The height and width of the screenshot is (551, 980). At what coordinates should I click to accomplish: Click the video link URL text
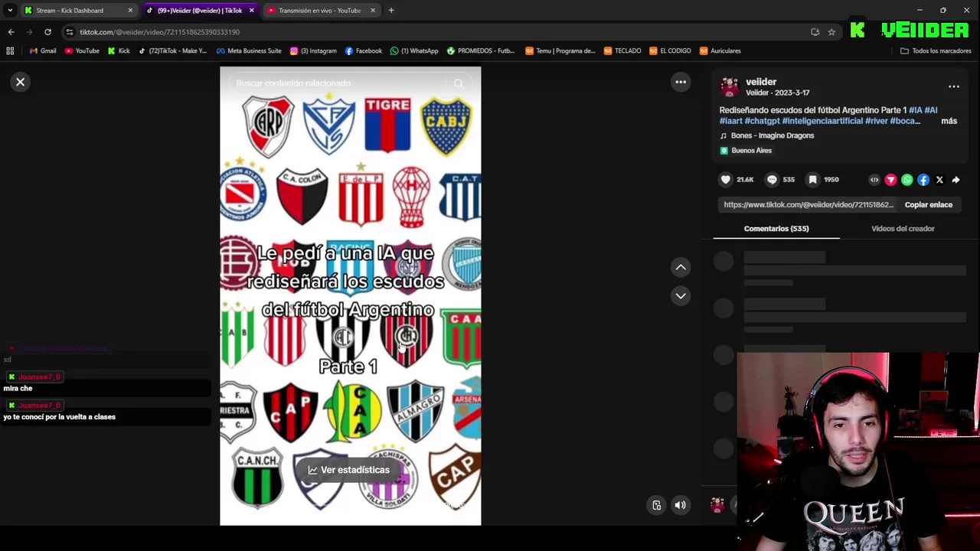(x=808, y=205)
